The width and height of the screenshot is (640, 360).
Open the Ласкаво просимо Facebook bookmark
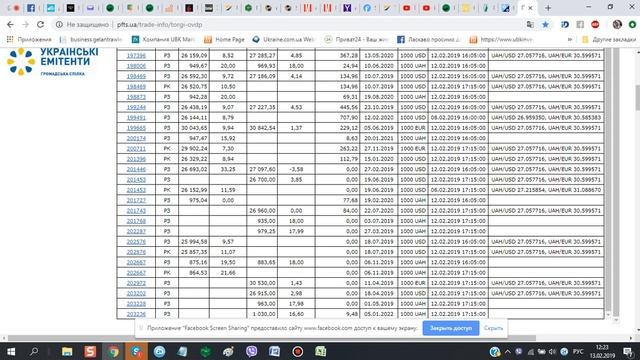pyautogui.click(x=429, y=40)
